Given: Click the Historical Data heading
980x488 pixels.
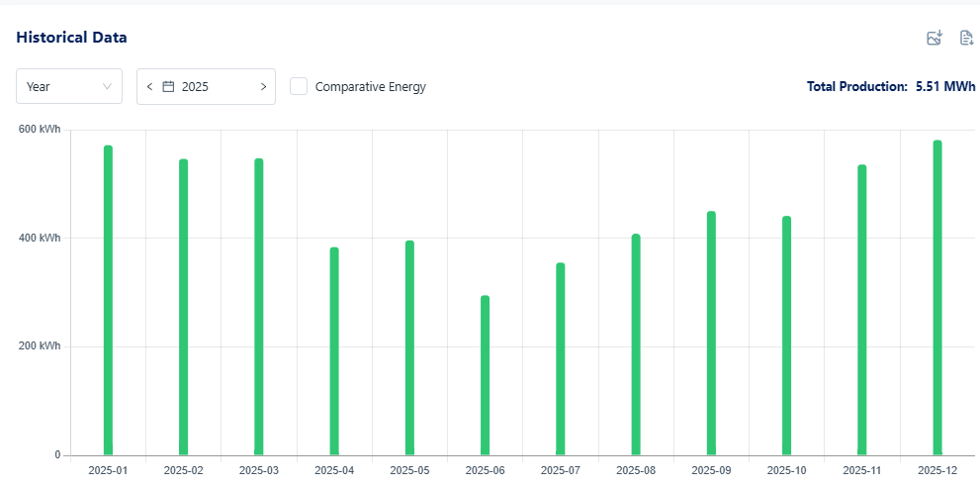Looking at the screenshot, I should click(71, 38).
